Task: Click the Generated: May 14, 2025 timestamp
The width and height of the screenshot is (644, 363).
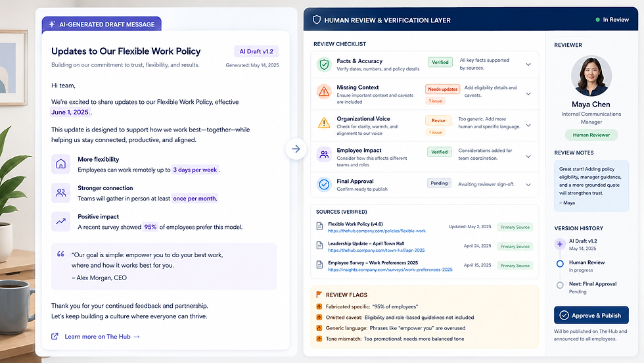Action: pos(252,65)
